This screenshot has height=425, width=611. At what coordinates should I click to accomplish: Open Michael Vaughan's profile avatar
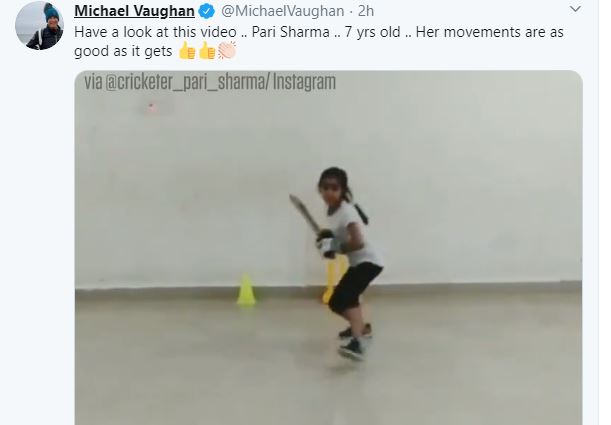(x=39, y=26)
